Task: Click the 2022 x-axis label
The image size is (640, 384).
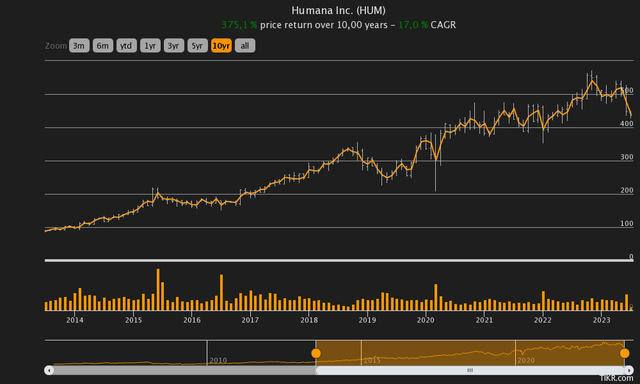Action: click(x=543, y=320)
